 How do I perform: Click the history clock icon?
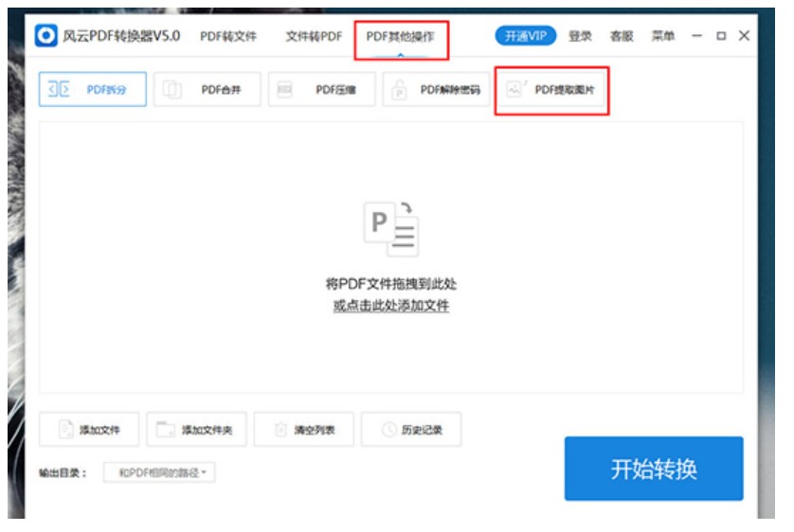point(388,430)
